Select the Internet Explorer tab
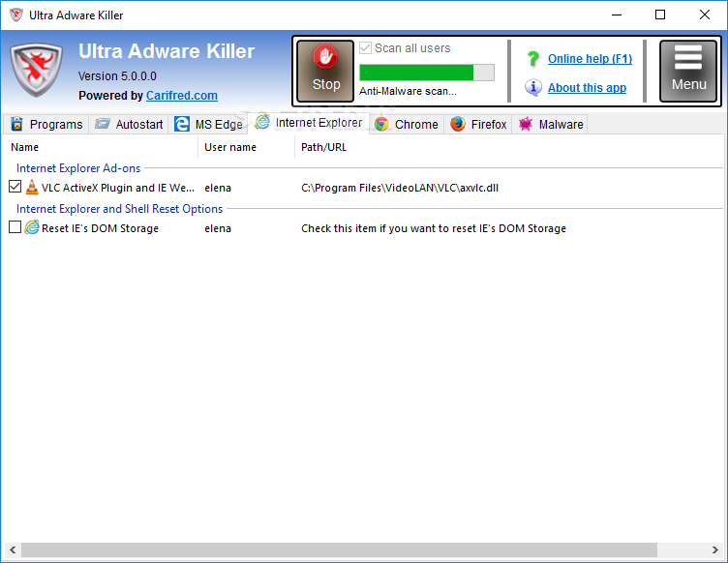This screenshot has width=728, height=563. click(309, 123)
